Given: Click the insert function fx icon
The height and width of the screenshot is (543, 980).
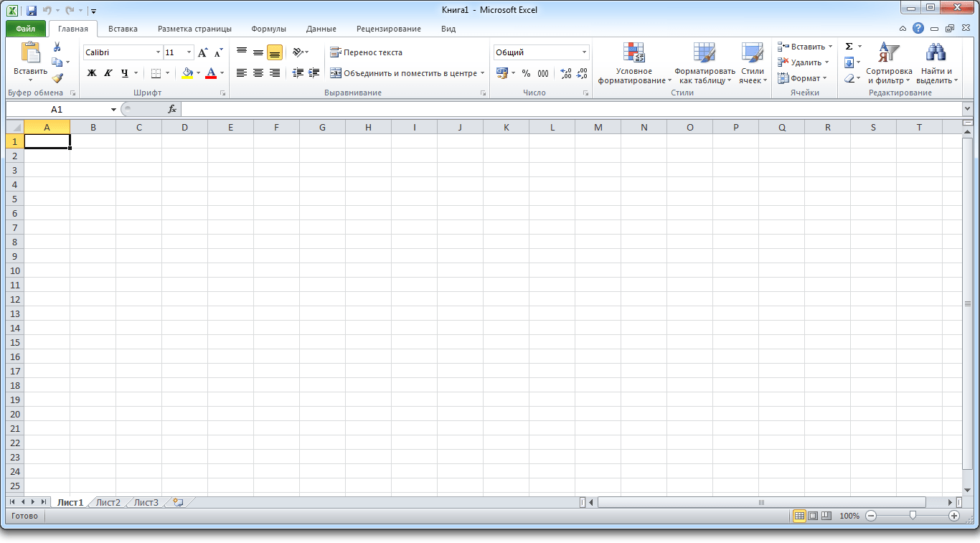Looking at the screenshot, I should click(172, 109).
